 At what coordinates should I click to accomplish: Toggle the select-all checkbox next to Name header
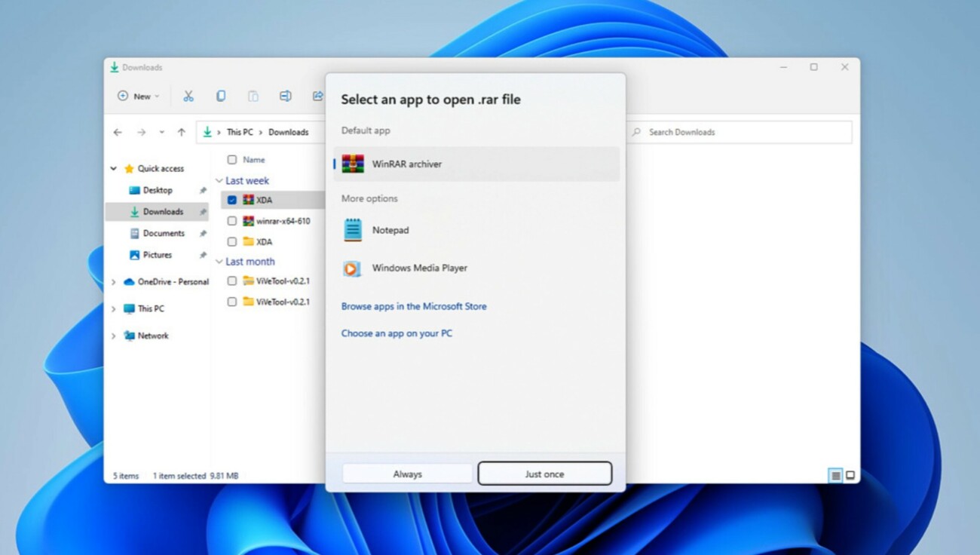[x=232, y=160]
